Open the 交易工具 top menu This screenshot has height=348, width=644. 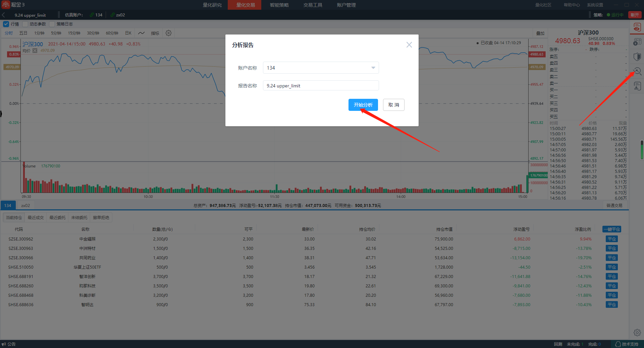coord(313,5)
